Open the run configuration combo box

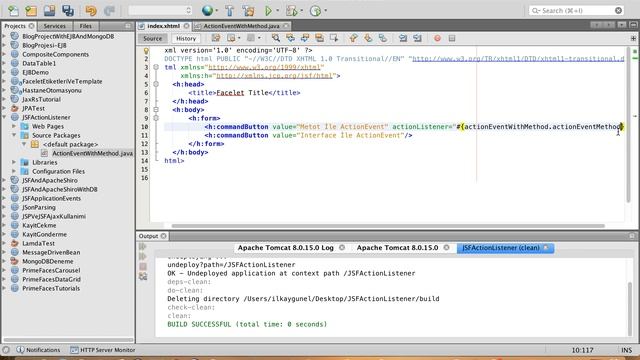coord(160,11)
